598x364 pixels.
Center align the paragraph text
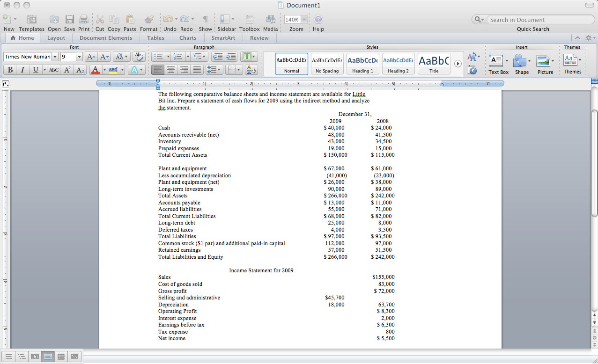(x=171, y=70)
